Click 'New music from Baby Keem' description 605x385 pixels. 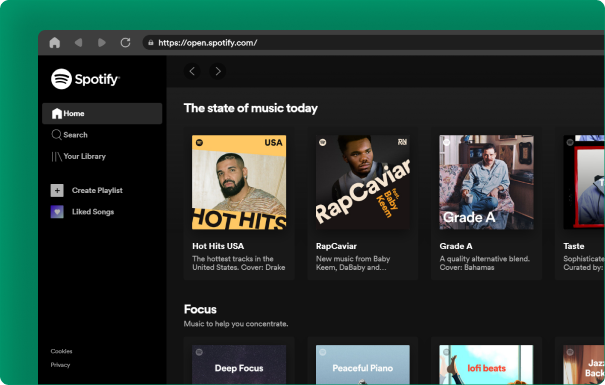[x=353, y=263]
